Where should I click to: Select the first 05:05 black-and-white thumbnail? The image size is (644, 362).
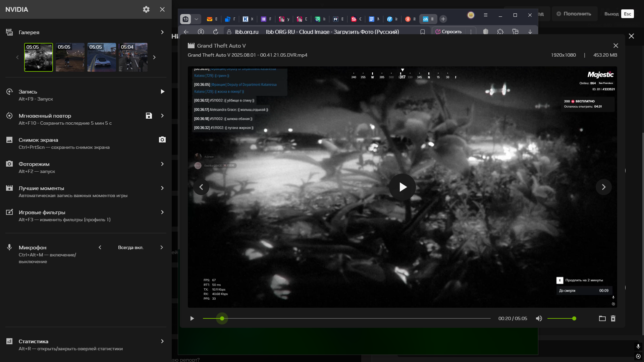[x=39, y=57]
